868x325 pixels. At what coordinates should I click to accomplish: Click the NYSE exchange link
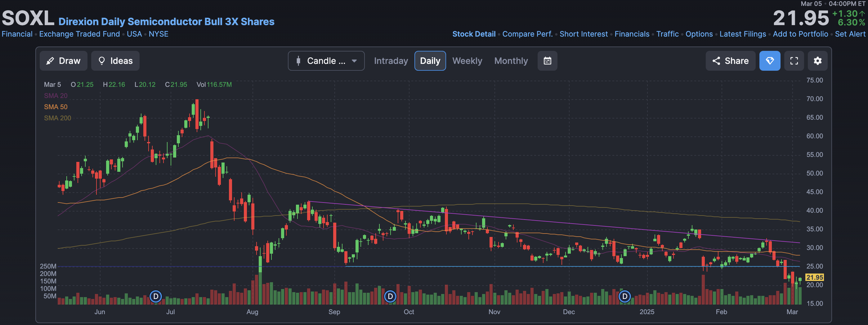[x=159, y=34]
